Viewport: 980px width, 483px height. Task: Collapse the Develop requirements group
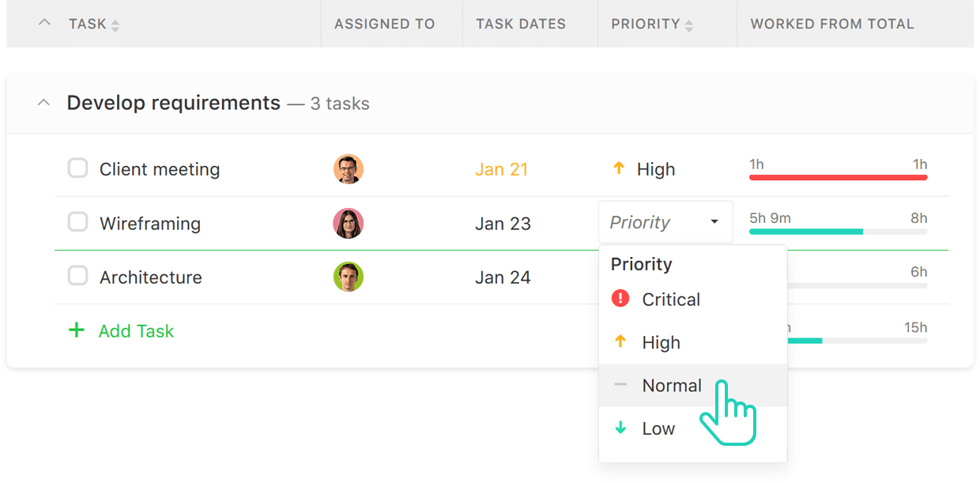point(44,103)
